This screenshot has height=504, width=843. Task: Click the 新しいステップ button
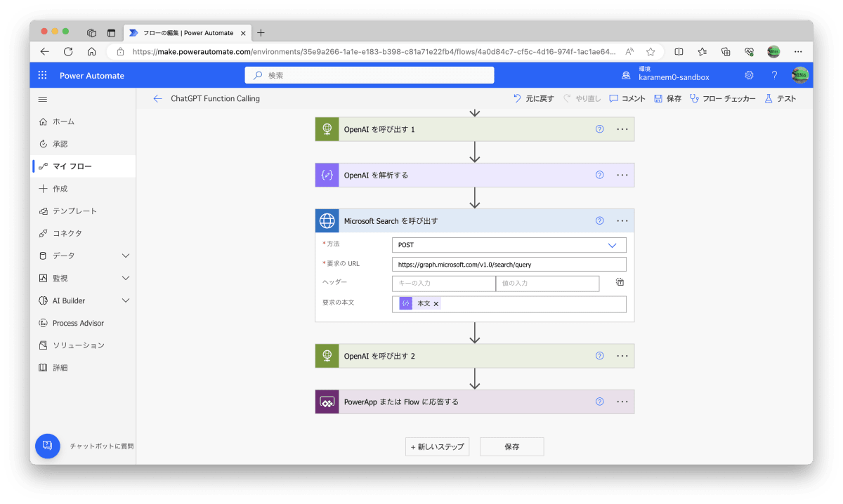click(x=437, y=446)
